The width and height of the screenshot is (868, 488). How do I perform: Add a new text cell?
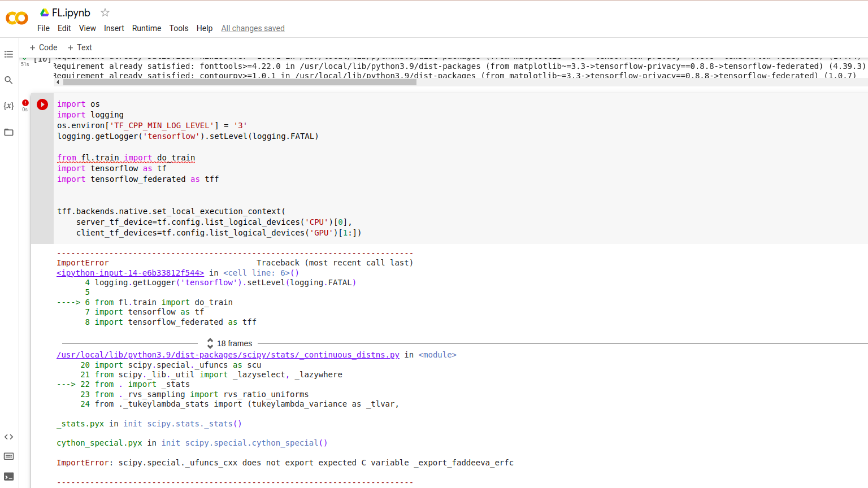coord(80,47)
